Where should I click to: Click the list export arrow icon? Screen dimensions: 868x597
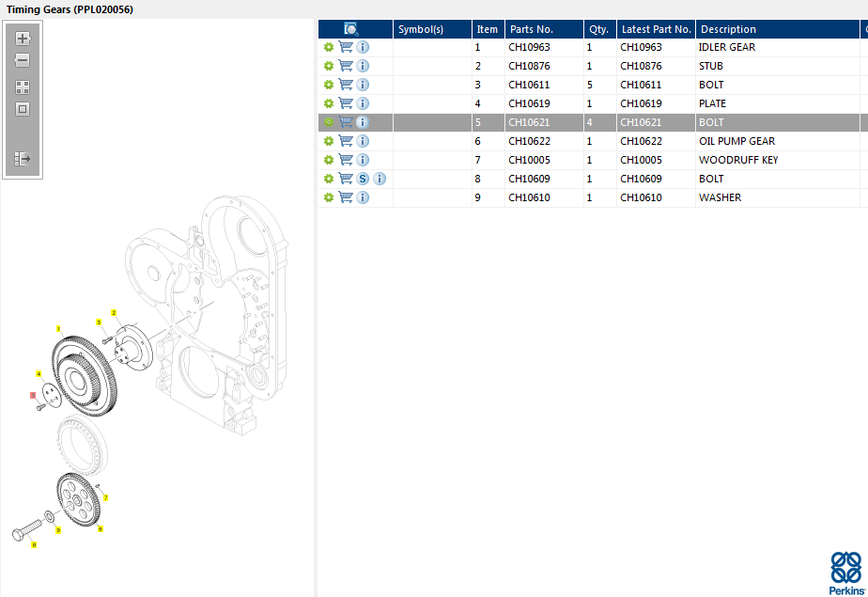23,160
